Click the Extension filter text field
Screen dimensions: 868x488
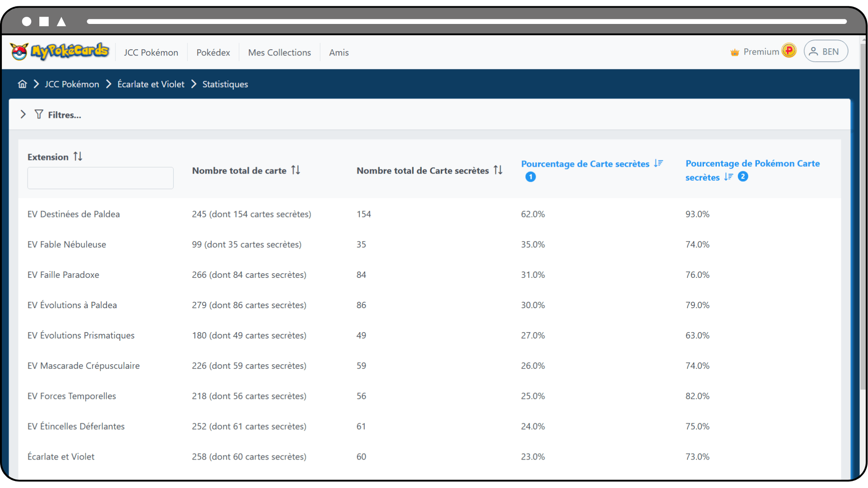point(100,178)
